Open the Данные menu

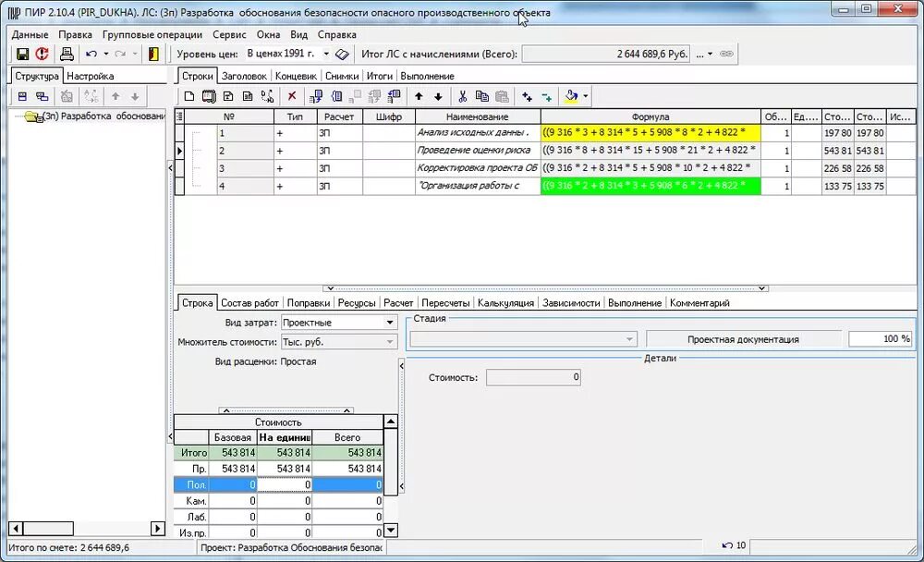(30, 35)
